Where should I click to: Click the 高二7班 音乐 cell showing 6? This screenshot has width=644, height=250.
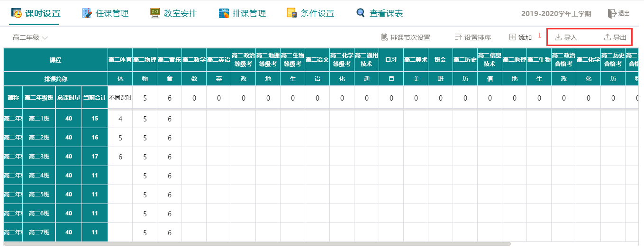tap(170, 232)
